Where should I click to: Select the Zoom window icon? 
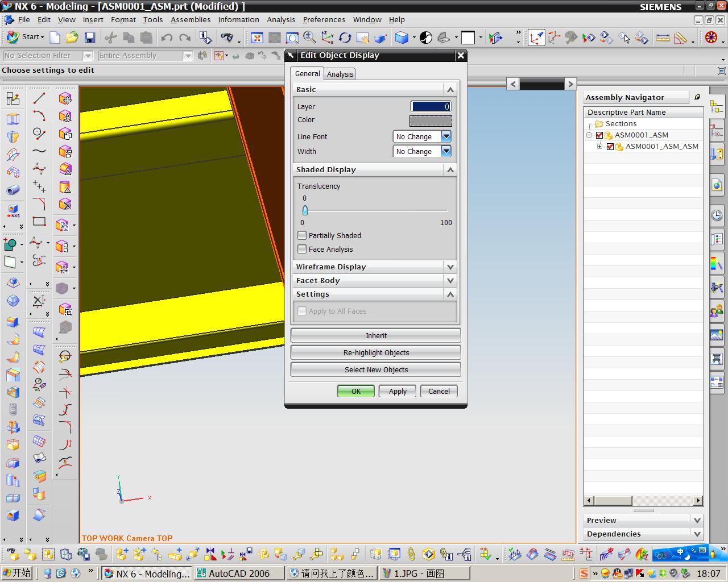292,38
